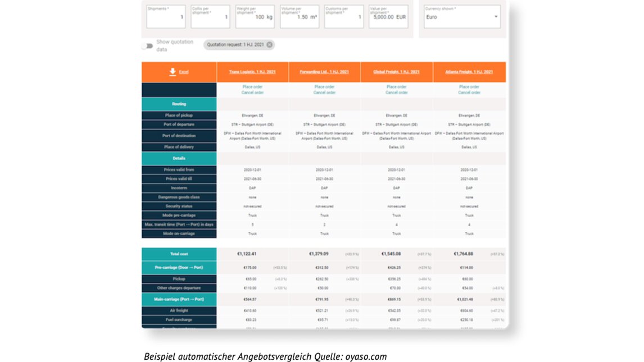This screenshot has width=644, height=362.
Task: Open the Trans Logistic 1 HJ. 2021 header link
Action: coord(252,72)
